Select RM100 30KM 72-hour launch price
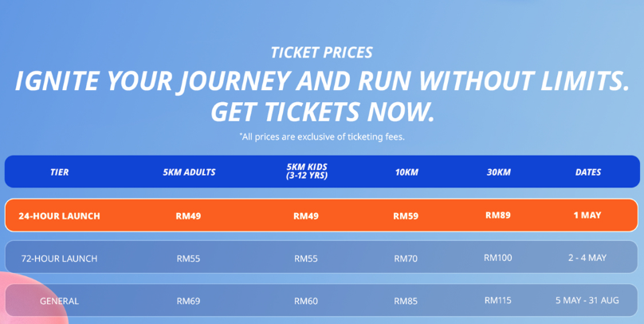 498,258
